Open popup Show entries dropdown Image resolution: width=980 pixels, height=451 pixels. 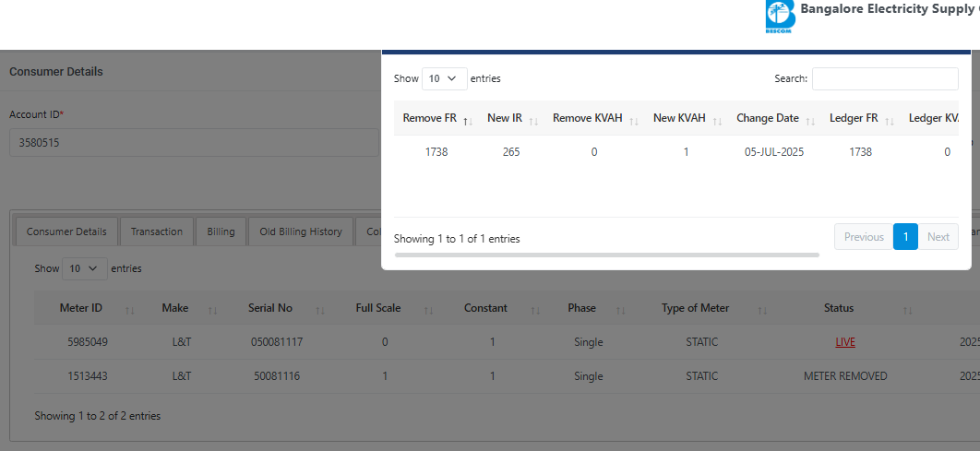(x=444, y=79)
